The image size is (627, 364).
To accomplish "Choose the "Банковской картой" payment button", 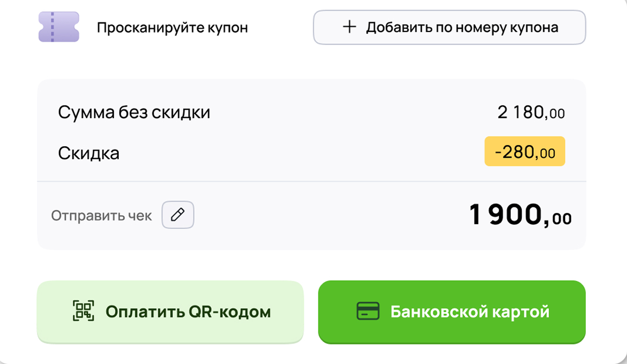I will (x=452, y=311).
